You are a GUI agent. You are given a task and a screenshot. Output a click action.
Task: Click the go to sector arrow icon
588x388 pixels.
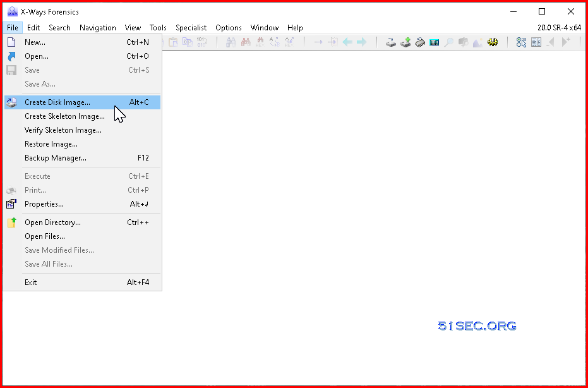333,42
